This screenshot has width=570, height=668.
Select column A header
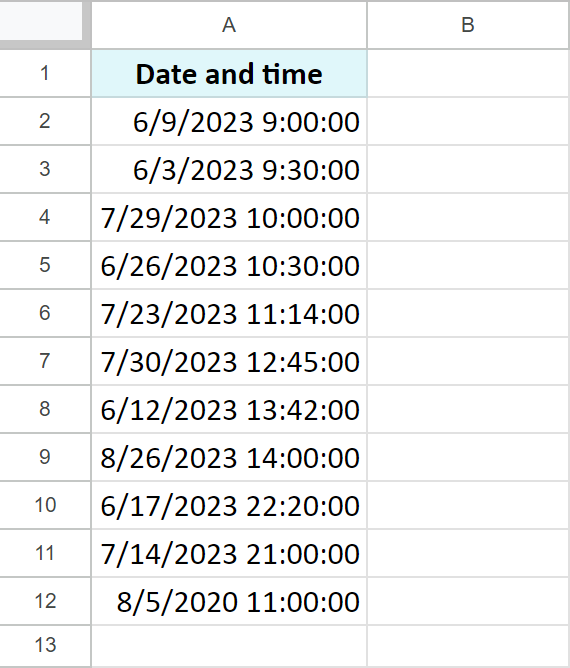[x=229, y=25]
